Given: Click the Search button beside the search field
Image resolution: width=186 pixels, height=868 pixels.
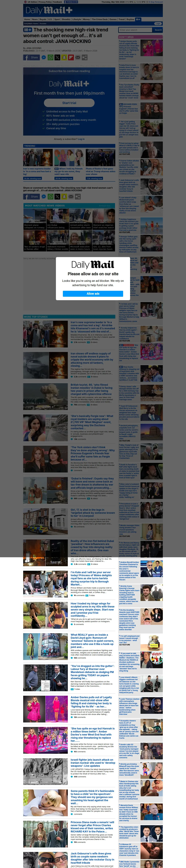Looking at the screenshot, I should (158, 30).
